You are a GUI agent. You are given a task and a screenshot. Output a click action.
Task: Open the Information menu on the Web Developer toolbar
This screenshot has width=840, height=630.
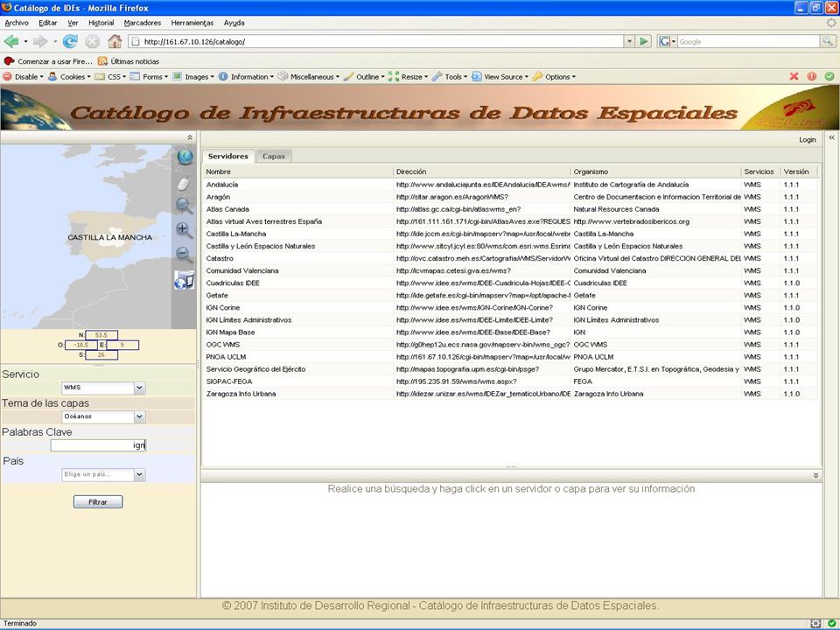[247, 77]
